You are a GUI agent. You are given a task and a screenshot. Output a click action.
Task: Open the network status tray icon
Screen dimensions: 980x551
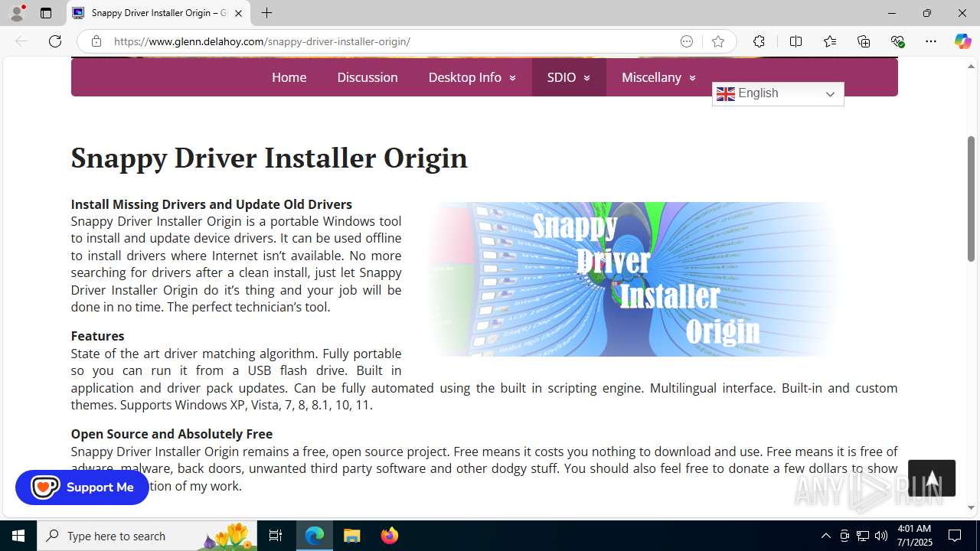pos(863,536)
